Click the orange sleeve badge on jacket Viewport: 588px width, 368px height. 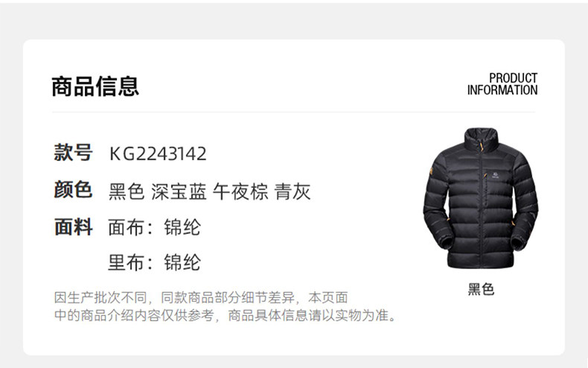430,172
